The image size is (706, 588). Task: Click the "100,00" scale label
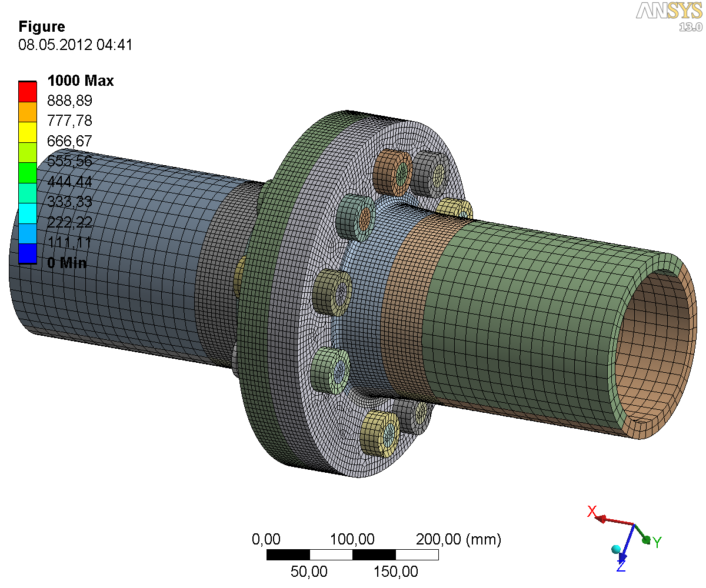click(x=352, y=539)
